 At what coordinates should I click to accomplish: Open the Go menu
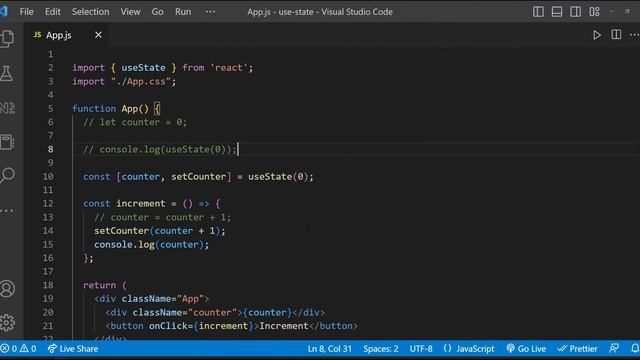point(158,11)
